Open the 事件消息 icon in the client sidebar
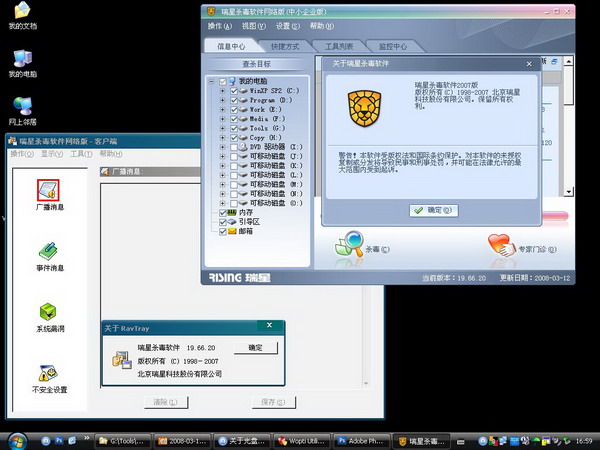 (x=48, y=251)
